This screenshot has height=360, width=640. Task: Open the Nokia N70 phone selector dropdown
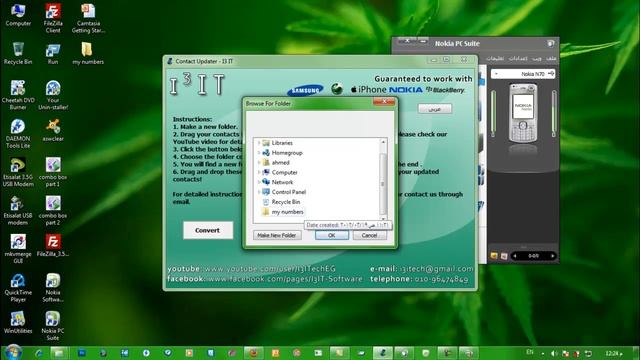(523, 74)
